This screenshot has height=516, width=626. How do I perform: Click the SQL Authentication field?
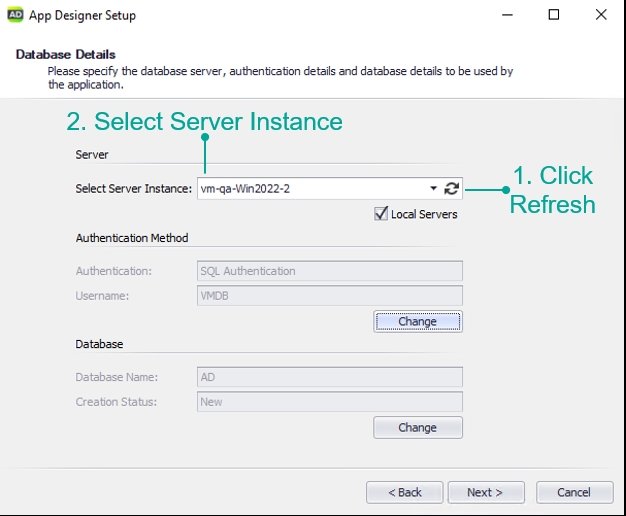click(330, 271)
